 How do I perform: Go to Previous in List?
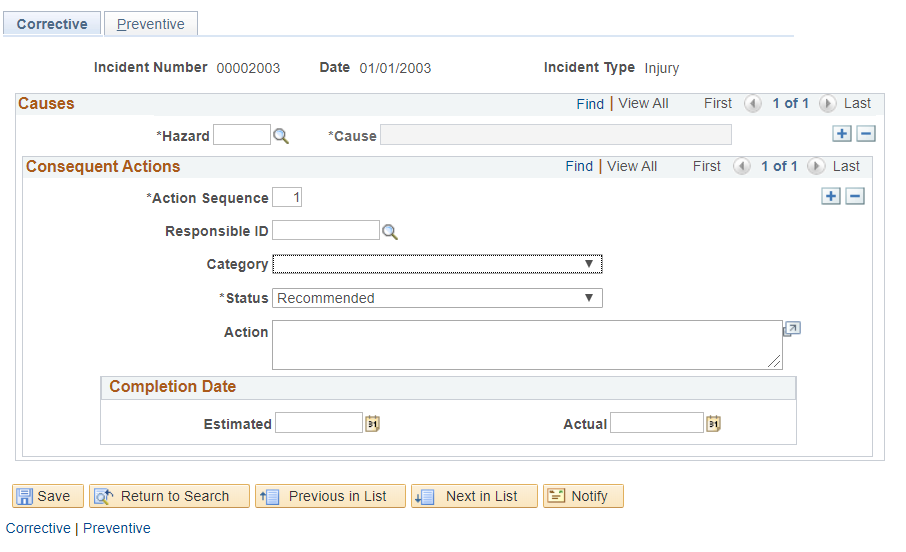pyautogui.click(x=331, y=496)
